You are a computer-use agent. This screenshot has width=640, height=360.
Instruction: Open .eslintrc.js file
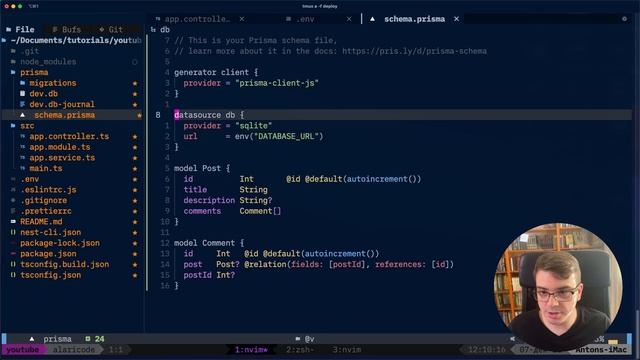pyautogui.click(x=48, y=189)
